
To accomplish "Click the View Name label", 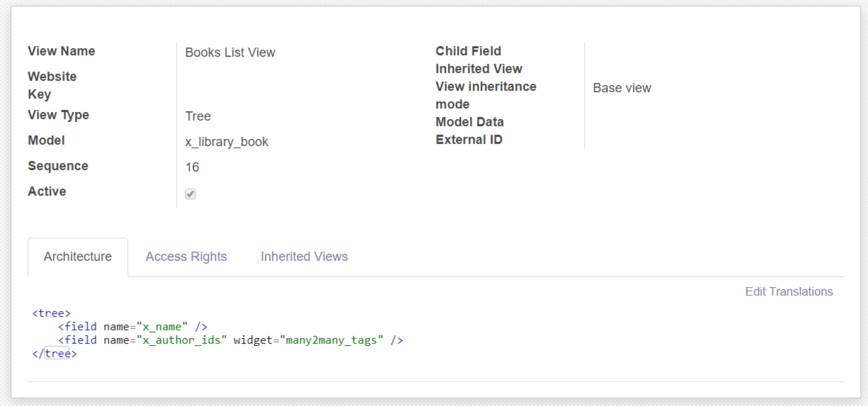I will point(62,51).
